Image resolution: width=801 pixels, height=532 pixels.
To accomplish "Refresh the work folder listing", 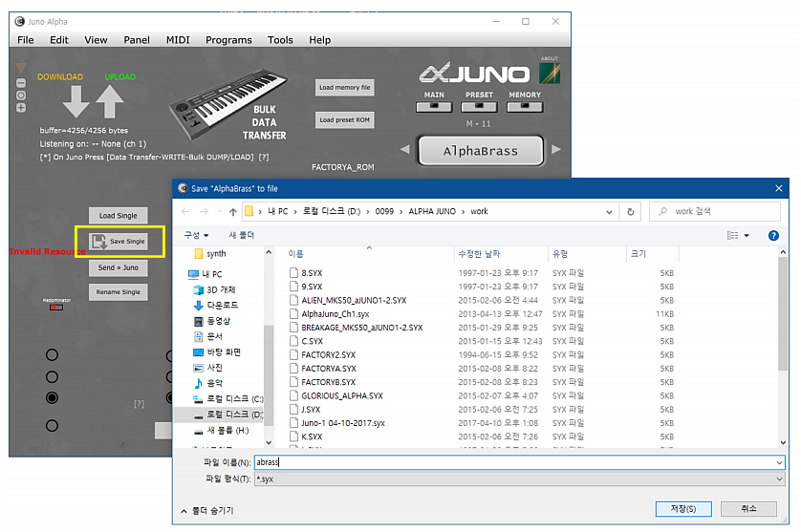I will click(630, 211).
